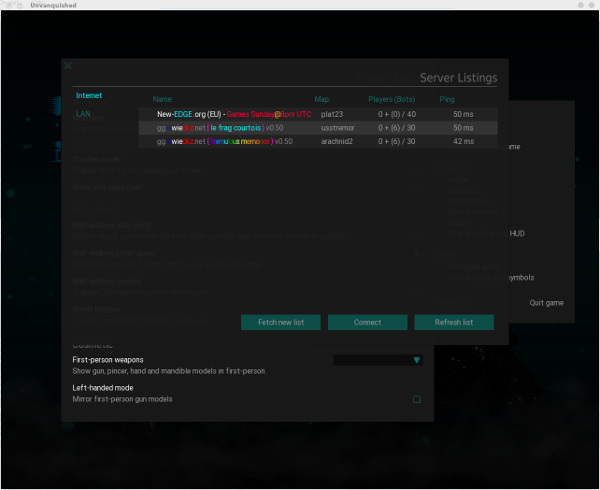
Task: Click the 42 ms ping entry
Action: click(x=462, y=142)
